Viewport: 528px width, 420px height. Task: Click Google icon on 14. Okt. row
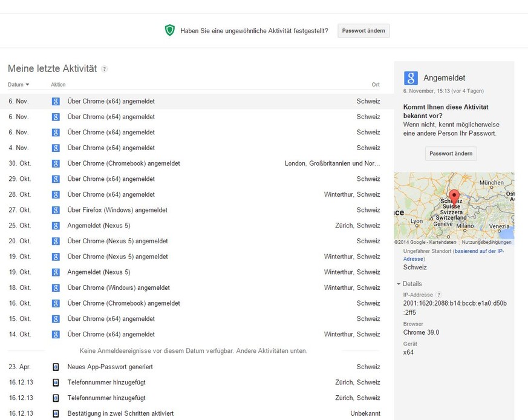[56, 335]
